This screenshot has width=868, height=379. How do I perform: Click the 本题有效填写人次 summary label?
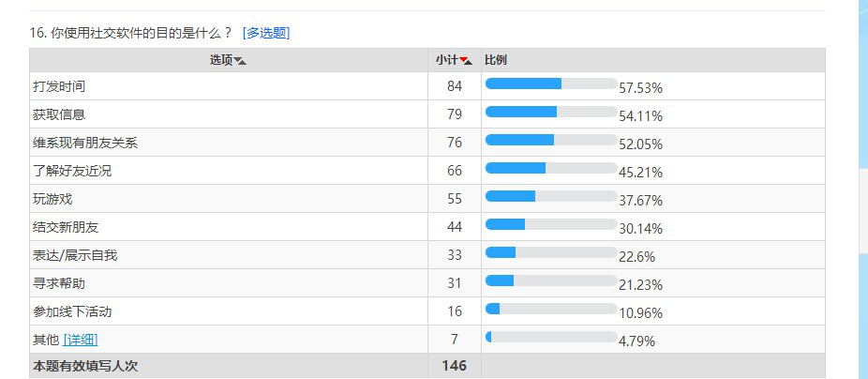point(85,366)
